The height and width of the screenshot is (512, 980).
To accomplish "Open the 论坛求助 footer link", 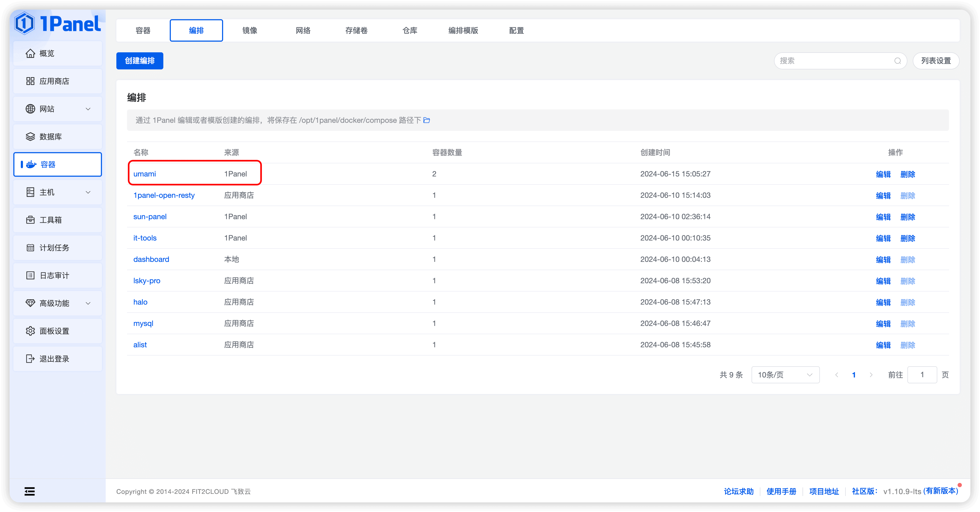I will 738,491.
